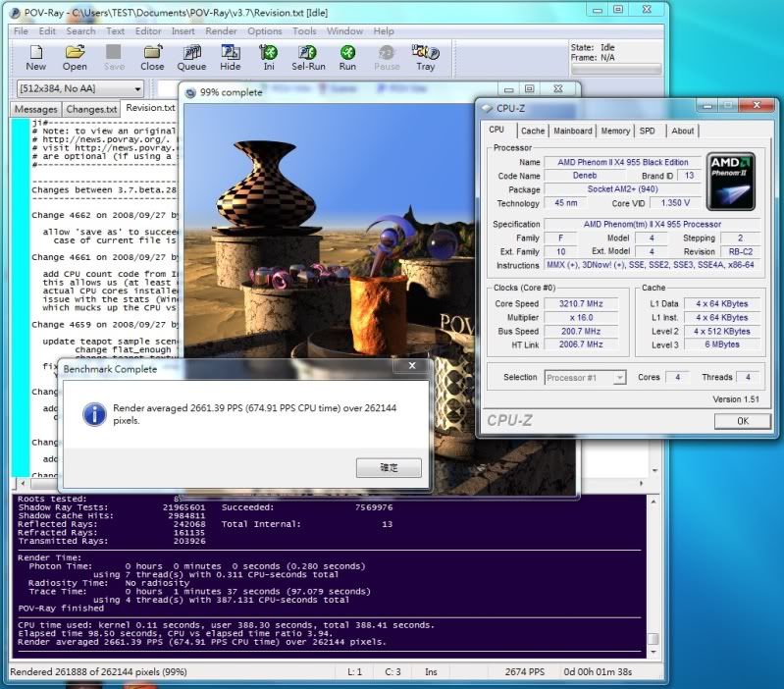This screenshot has width=784, height=689.
Task: Click the Core Speed value 3210.7 MHz
Action: point(581,303)
